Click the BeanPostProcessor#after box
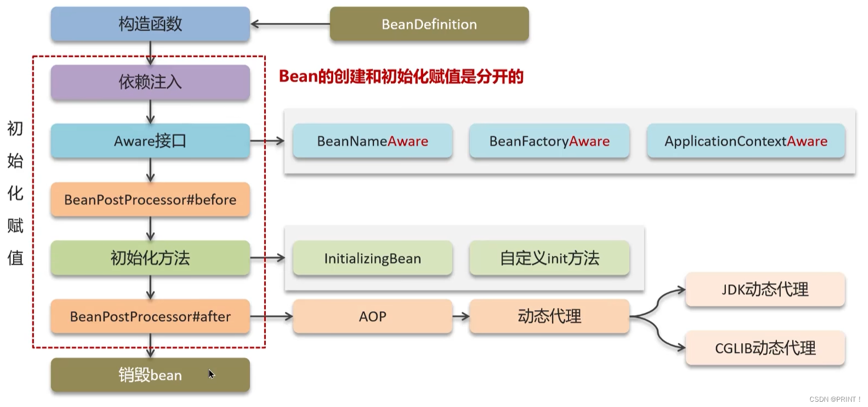 coord(150,316)
